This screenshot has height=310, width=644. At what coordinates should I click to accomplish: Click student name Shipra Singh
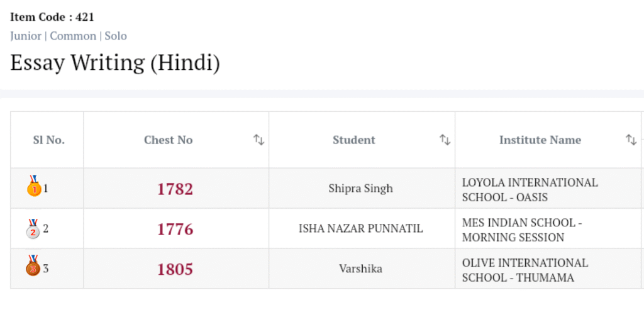[360, 189]
